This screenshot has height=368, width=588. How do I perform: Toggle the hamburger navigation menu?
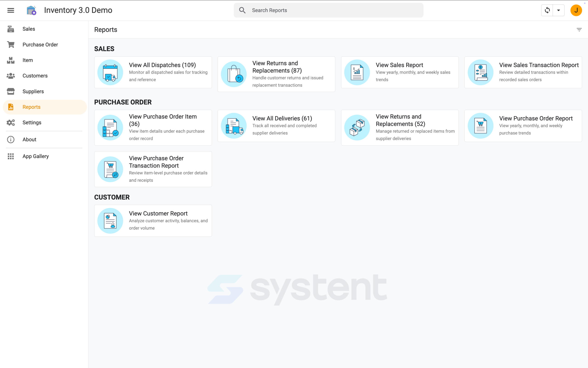11,10
